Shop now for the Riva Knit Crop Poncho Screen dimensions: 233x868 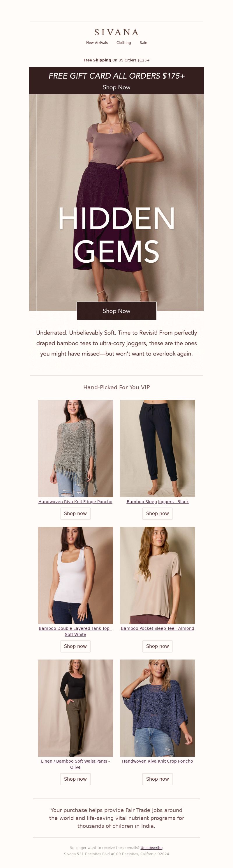(x=158, y=779)
